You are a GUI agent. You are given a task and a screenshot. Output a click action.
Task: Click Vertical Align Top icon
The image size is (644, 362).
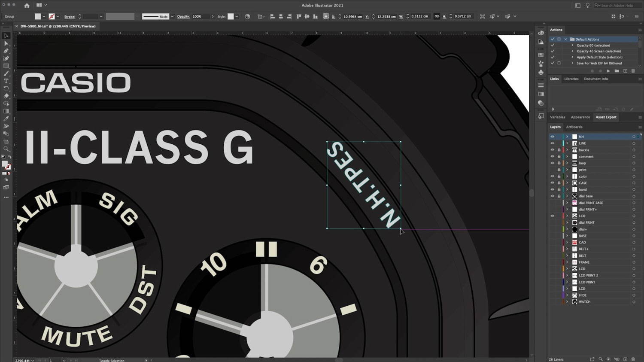point(299,16)
